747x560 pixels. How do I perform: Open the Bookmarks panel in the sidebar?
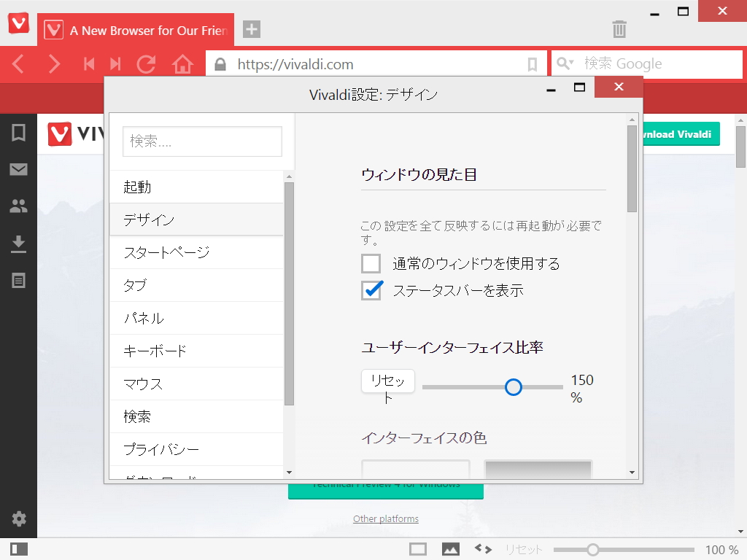click(19, 133)
